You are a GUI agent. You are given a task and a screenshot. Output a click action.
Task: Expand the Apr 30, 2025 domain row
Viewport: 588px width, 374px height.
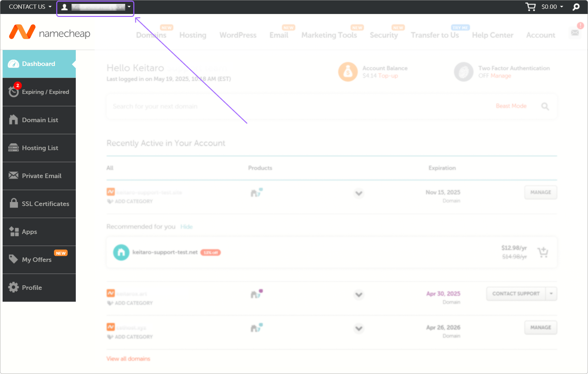coord(359,295)
